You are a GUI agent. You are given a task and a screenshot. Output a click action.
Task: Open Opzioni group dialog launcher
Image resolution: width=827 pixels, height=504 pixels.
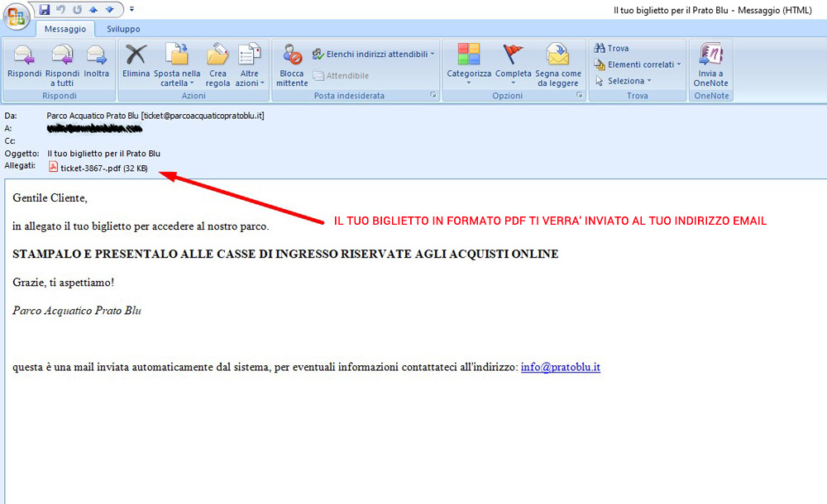pyautogui.click(x=579, y=95)
